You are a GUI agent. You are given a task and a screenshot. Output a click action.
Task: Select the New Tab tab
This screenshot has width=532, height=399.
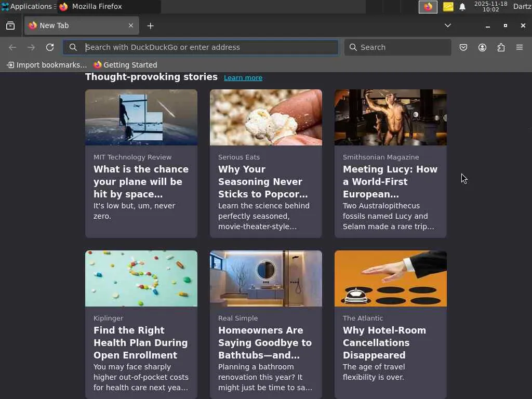click(x=82, y=25)
